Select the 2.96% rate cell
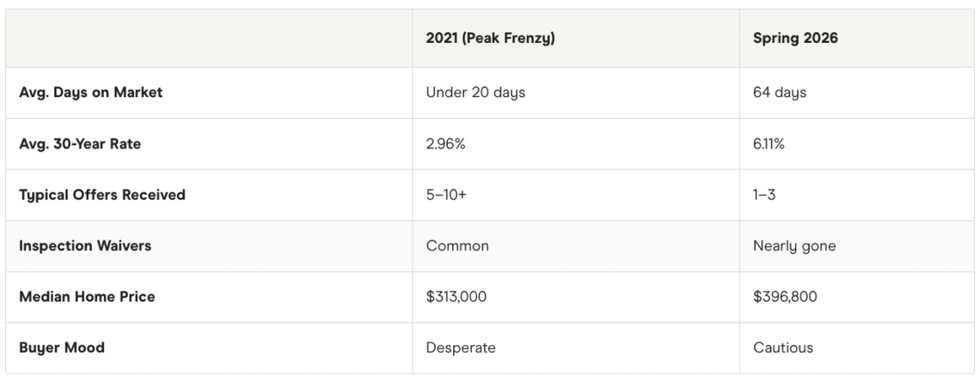This screenshot has width=980, height=382. (445, 144)
